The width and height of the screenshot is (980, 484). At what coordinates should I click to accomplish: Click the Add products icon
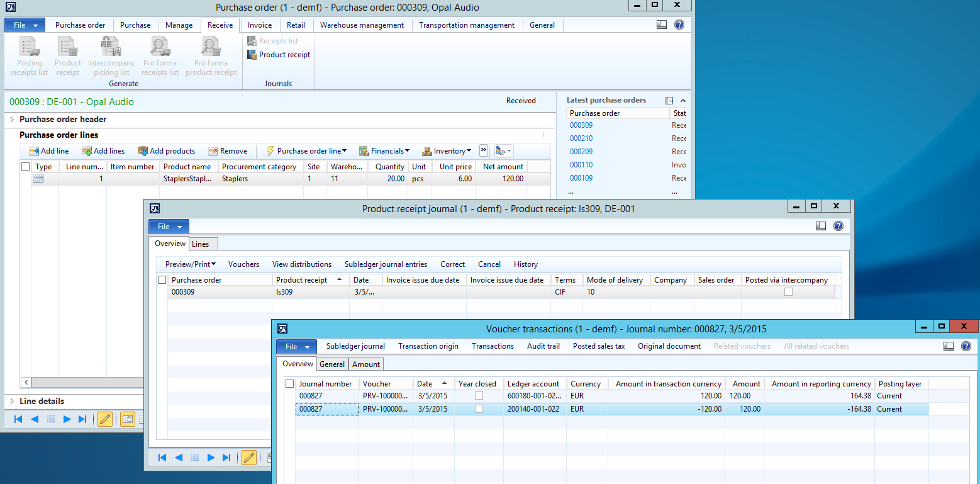pos(143,151)
